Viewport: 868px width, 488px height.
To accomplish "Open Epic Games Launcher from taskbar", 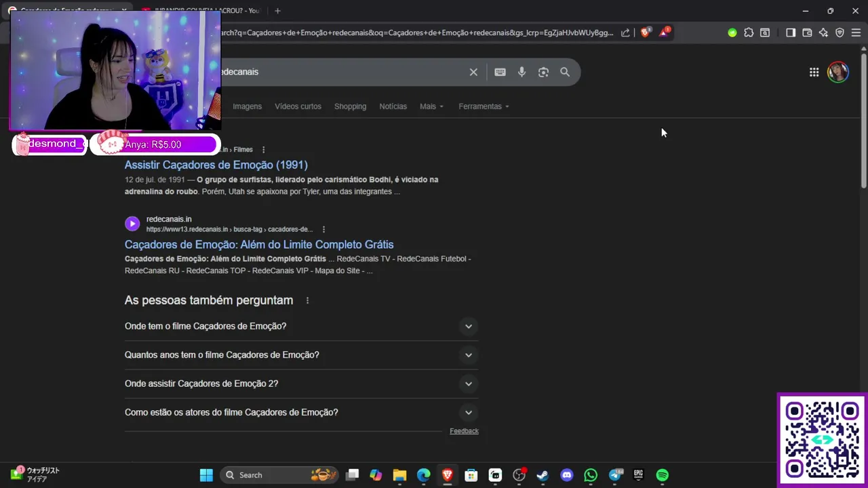I will [x=638, y=475].
